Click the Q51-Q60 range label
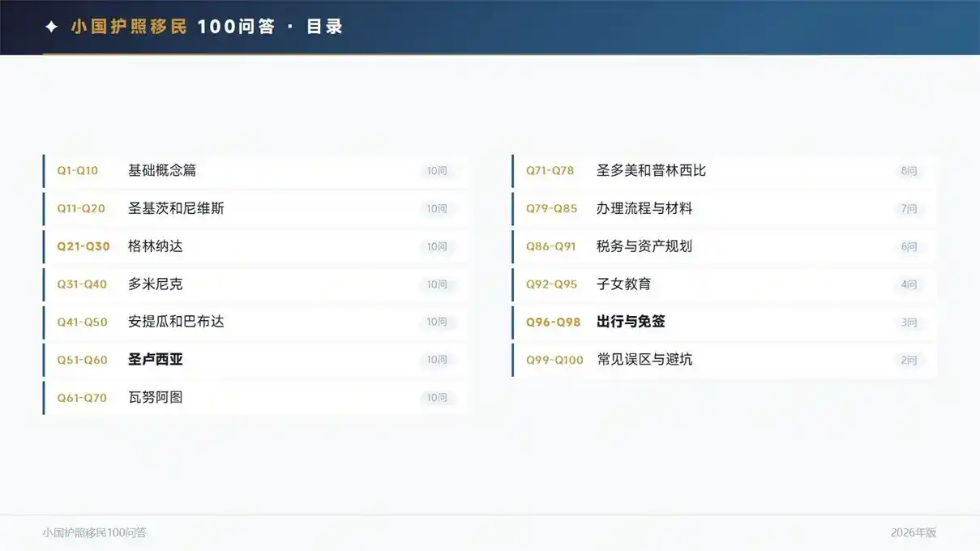This screenshot has width=980, height=551. (x=82, y=360)
